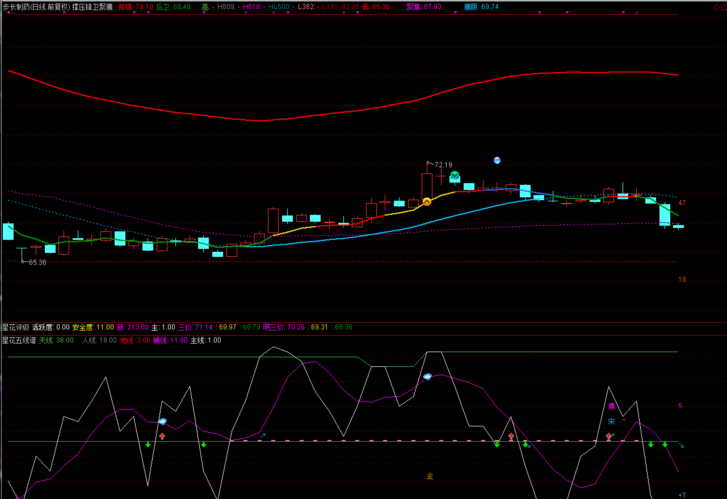Click the axis value 18 on right side
The height and width of the screenshot is (499, 727).
(682, 280)
